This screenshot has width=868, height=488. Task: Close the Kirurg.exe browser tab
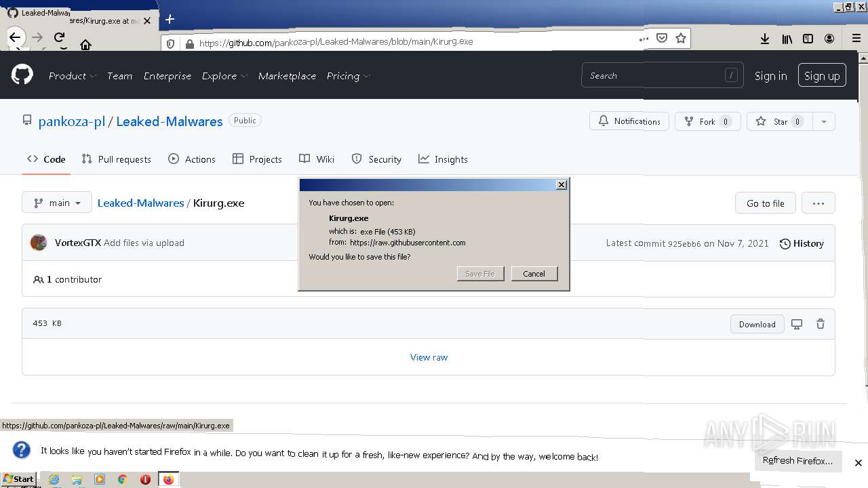(x=147, y=21)
